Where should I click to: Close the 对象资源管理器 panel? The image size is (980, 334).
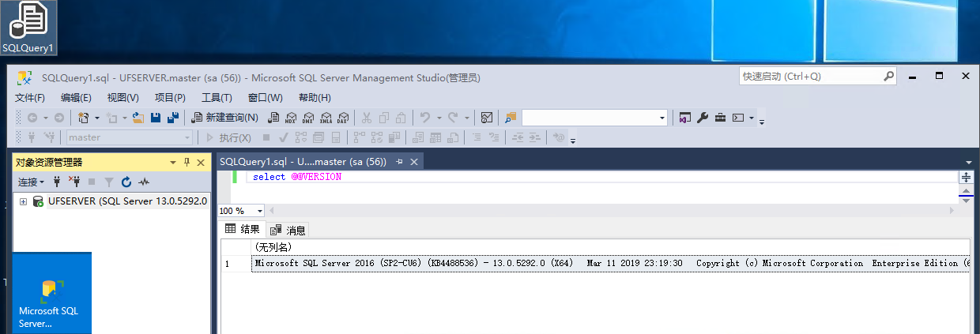click(202, 162)
